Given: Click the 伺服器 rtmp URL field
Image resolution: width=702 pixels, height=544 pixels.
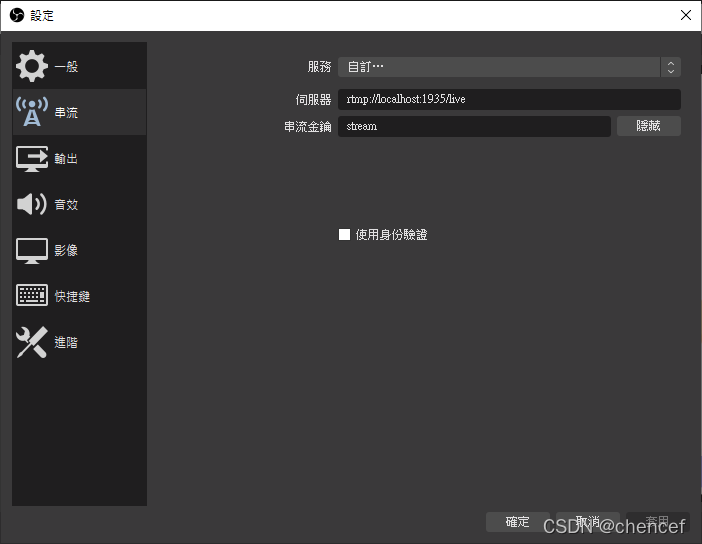Looking at the screenshot, I should pos(509,99).
